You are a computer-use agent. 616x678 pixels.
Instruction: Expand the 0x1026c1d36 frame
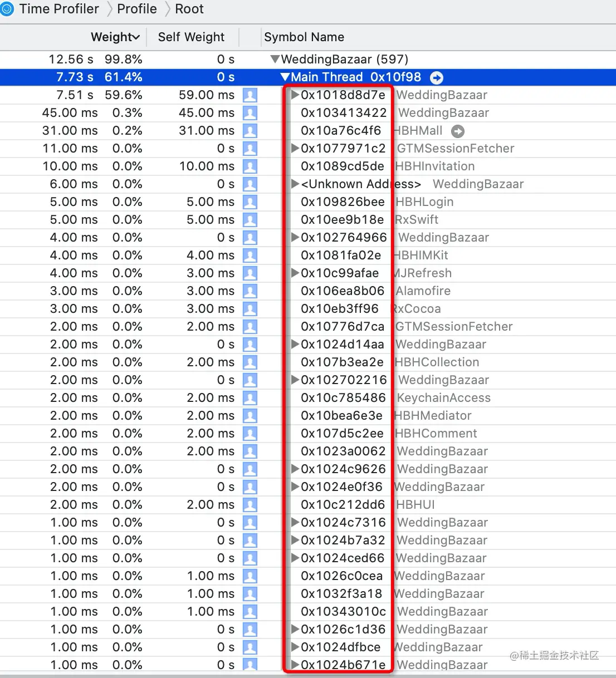pos(295,630)
